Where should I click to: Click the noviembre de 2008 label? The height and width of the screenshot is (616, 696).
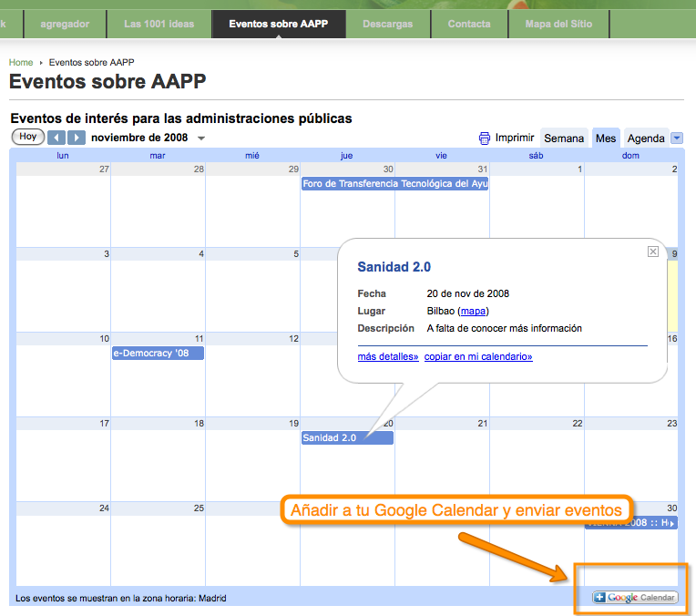(139, 138)
